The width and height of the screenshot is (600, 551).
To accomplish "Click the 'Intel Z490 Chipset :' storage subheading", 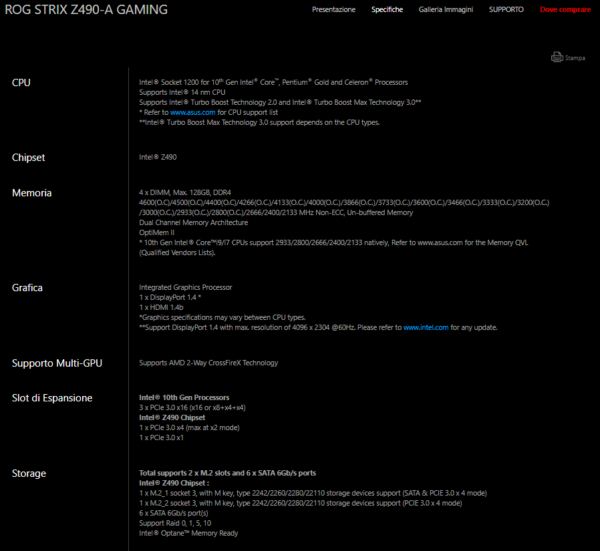I will [174, 483].
